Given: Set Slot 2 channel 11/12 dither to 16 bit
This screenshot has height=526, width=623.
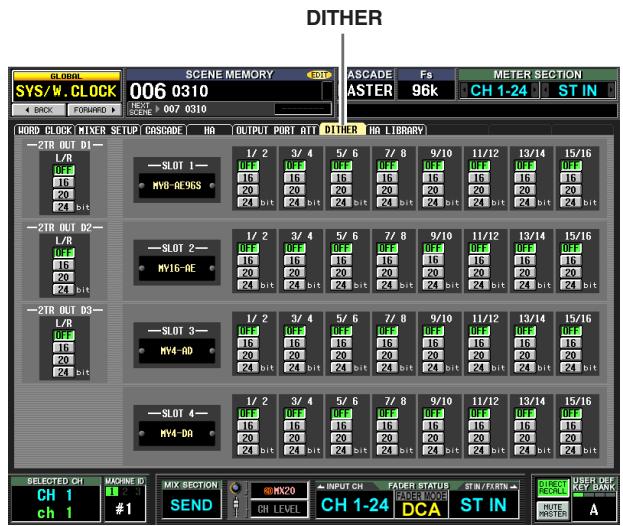Looking at the screenshot, I should tap(479, 261).
